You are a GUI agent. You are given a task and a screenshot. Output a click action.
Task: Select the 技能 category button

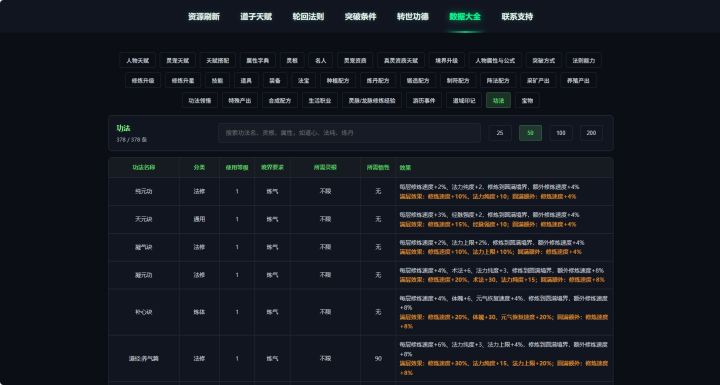tap(217, 80)
